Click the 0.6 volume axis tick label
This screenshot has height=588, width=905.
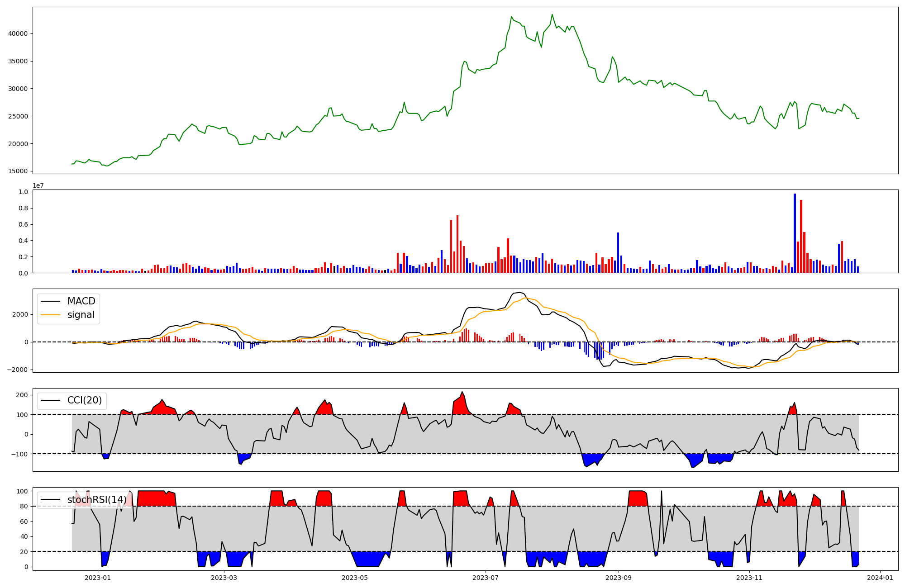coord(23,225)
